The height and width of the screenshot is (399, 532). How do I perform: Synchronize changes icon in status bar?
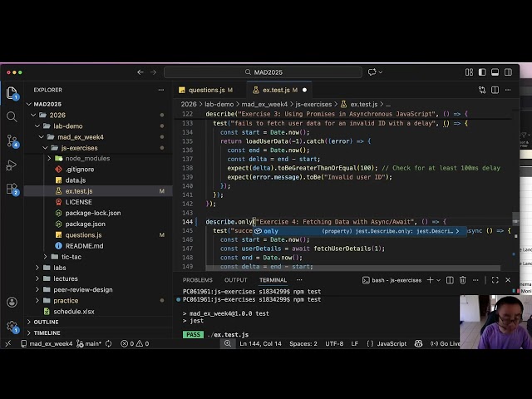coord(109,343)
